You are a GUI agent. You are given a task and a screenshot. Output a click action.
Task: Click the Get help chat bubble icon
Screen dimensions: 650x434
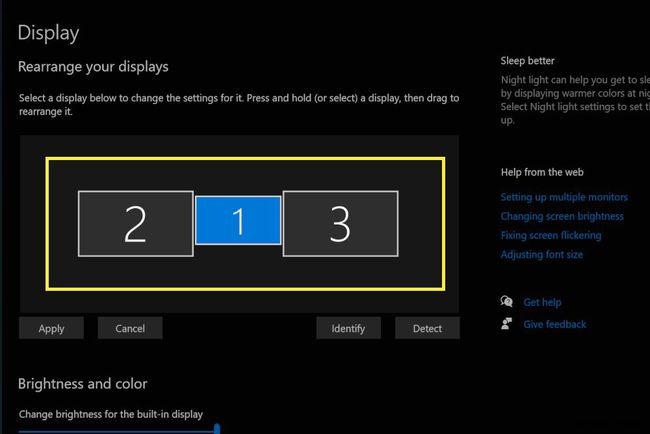click(x=507, y=302)
